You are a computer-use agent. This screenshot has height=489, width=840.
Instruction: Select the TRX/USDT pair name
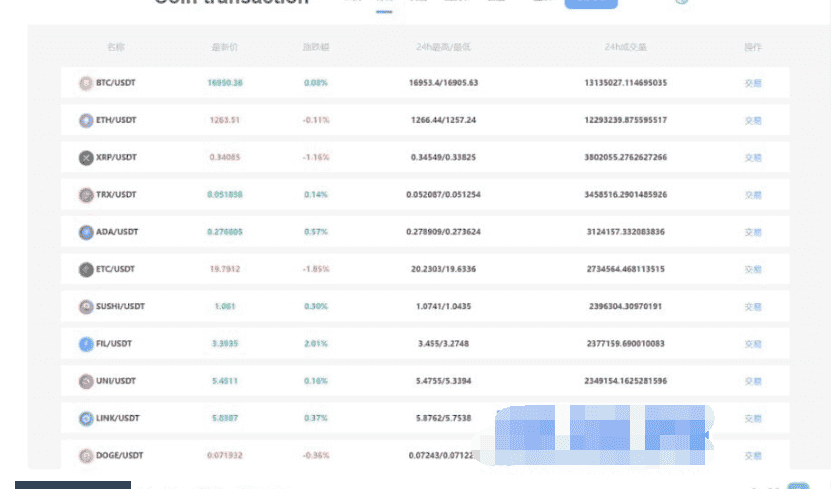point(116,194)
